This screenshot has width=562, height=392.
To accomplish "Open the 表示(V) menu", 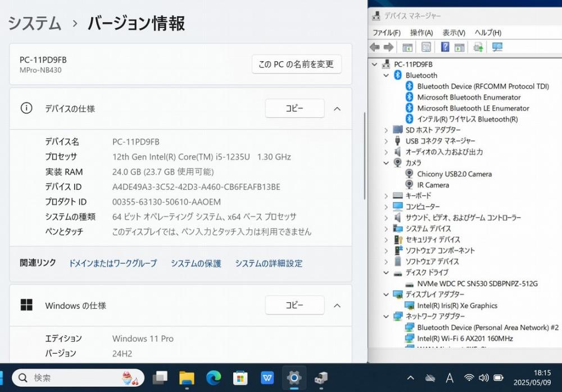I will click(x=454, y=33).
